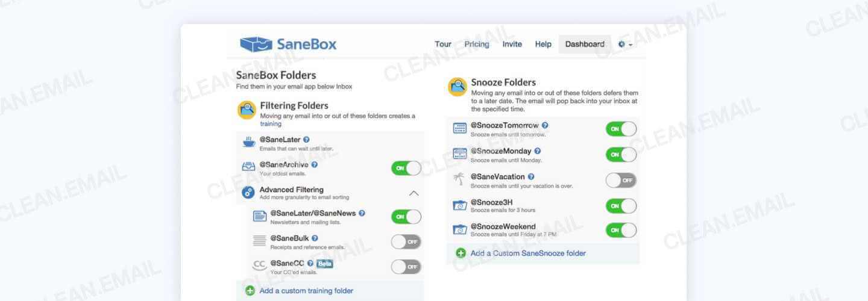The height and width of the screenshot is (301, 868).
Task: Turn off the @SnoozeTomorrow toggle
Action: [x=621, y=129]
